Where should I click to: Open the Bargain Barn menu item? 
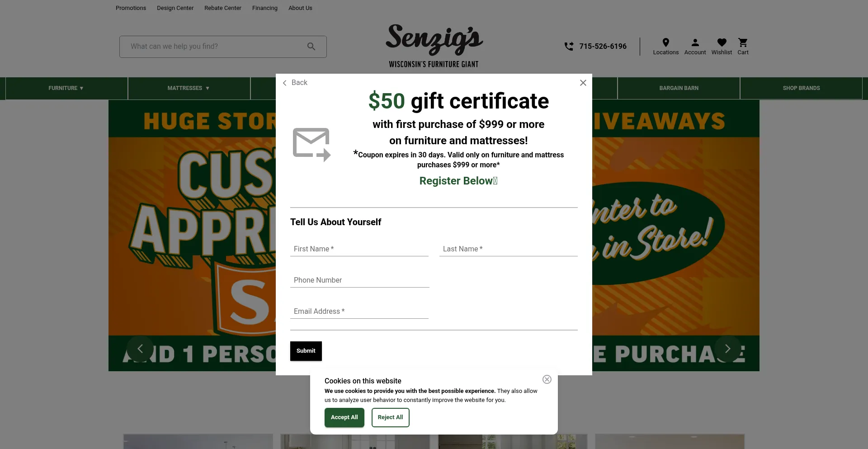[679, 88]
